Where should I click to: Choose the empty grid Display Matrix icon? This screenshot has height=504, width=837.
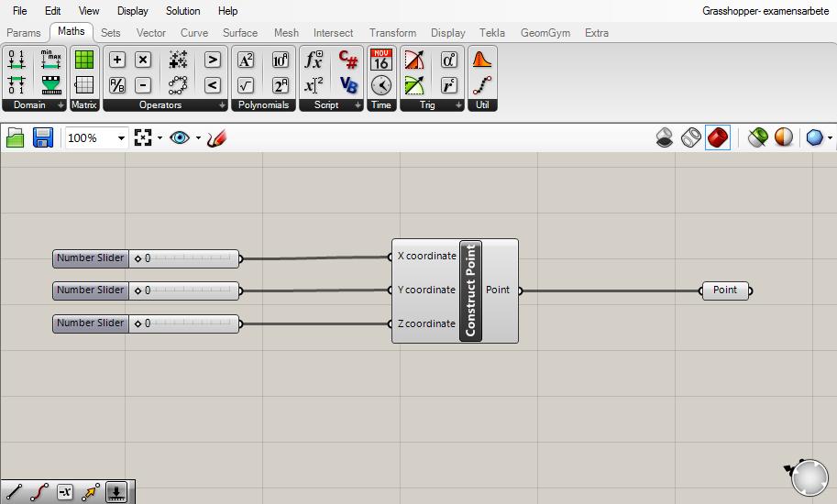(84, 85)
